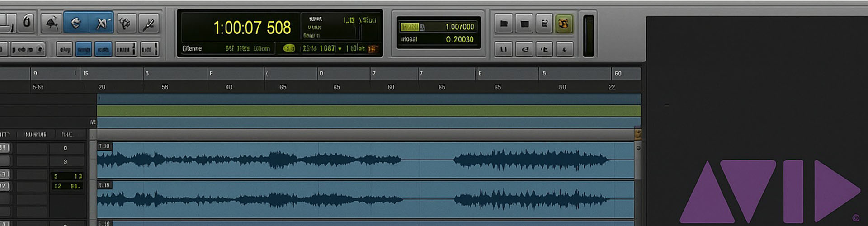Toggle the green oval indicator in counter

(x=289, y=48)
